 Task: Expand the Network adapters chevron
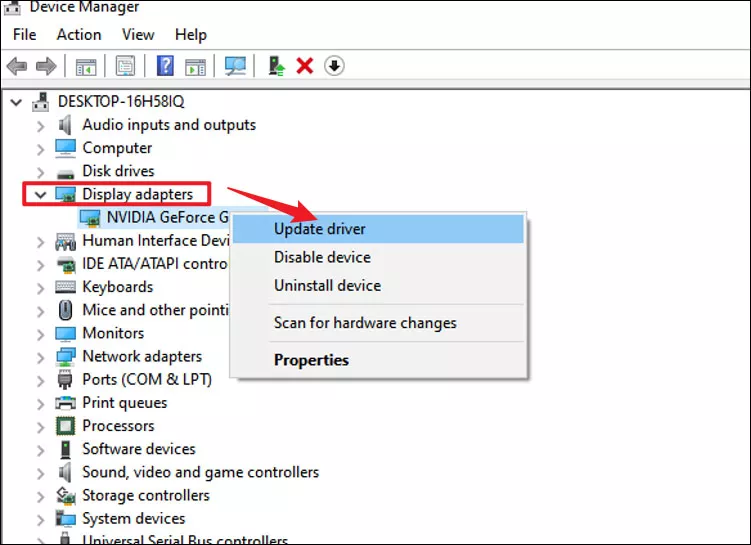(x=41, y=357)
